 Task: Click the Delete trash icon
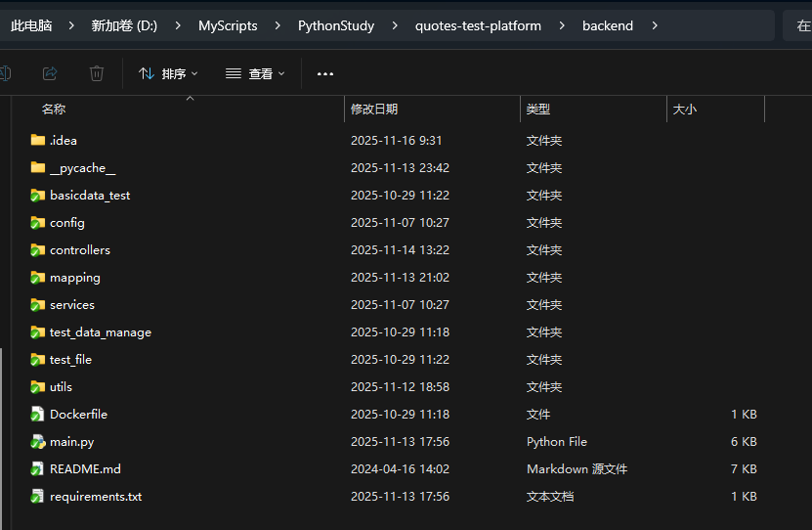97,73
